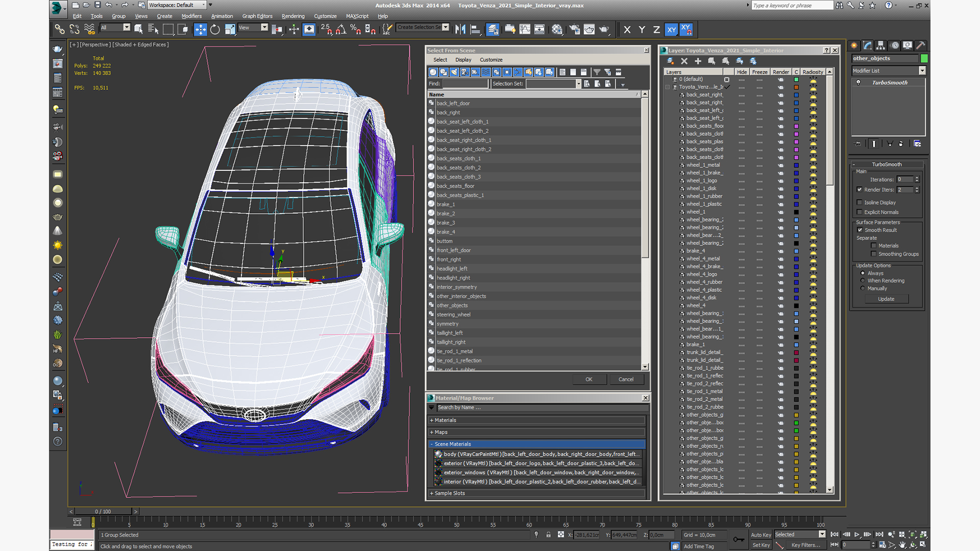Screen dimensions: 980x551
Task: Click the Select and Link chain icon
Action: [60, 30]
